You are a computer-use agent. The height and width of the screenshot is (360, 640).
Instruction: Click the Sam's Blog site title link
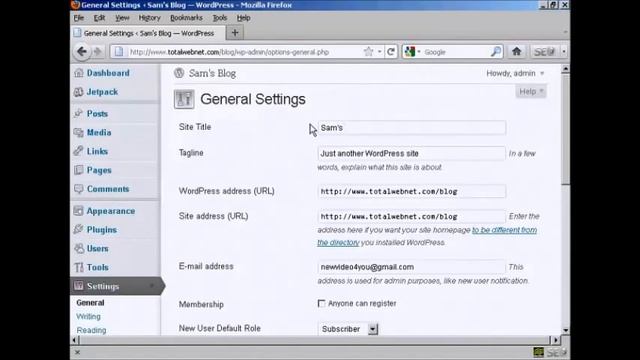tap(212, 73)
